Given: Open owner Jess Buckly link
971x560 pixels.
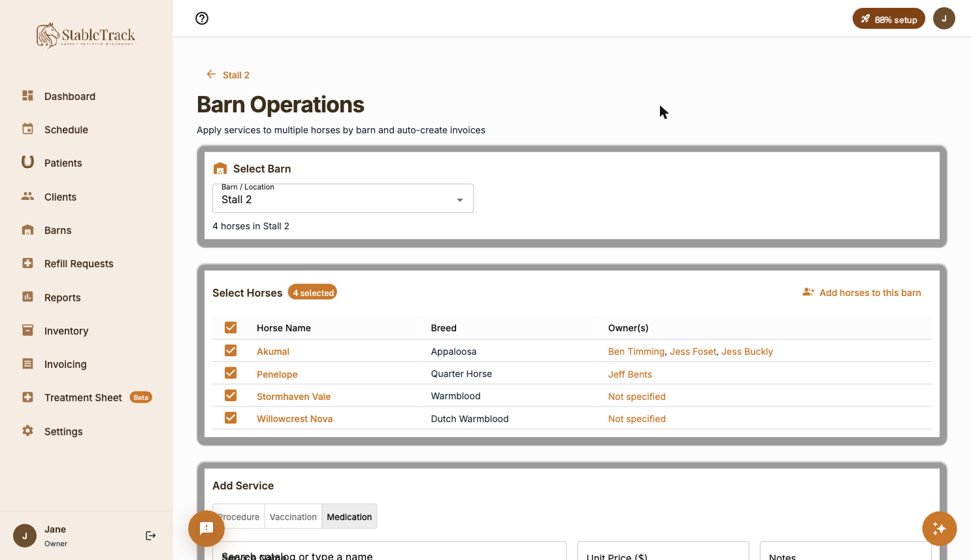Looking at the screenshot, I should pyautogui.click(x=747, y=352).
